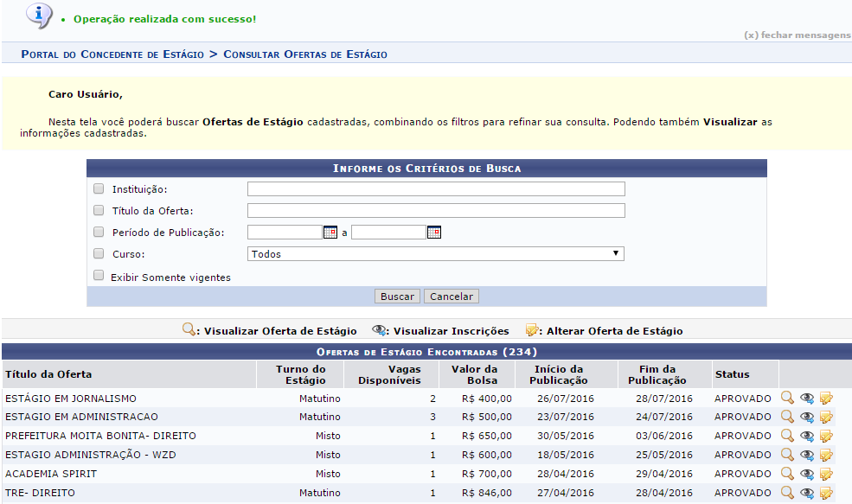Select the R$ 650,00 scholarship value

487,436
